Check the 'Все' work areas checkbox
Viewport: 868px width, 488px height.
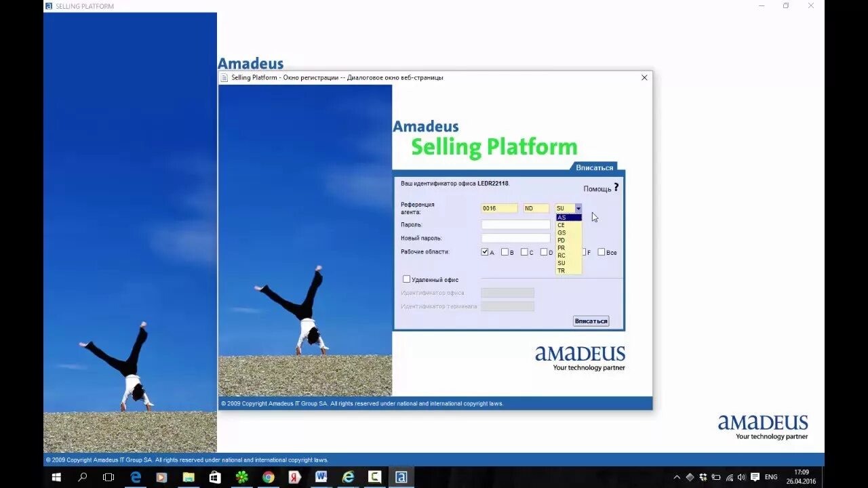(x=601, y=252)
